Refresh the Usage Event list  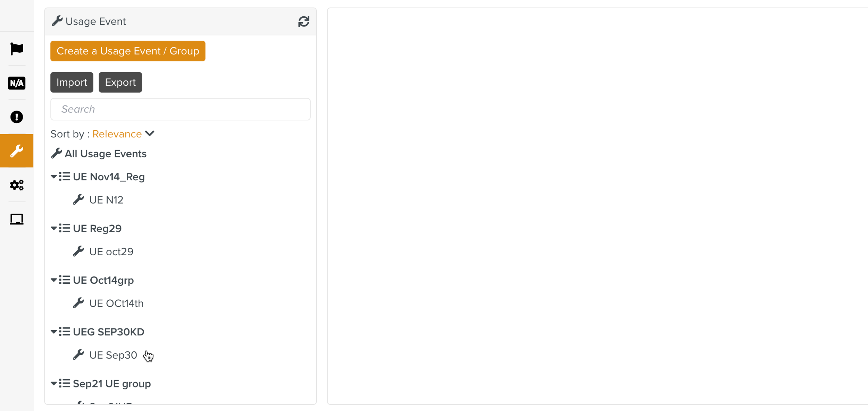coord(303,22)
